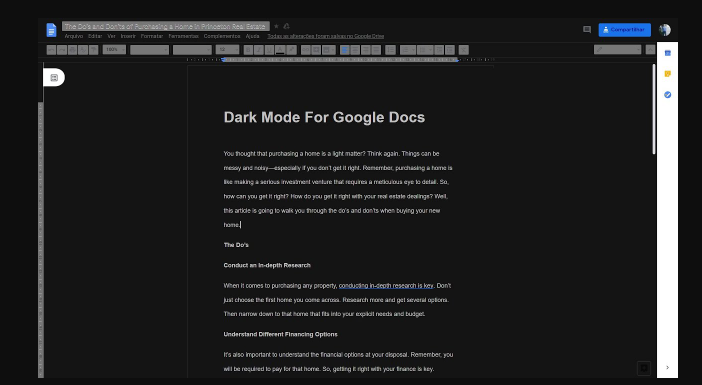Hide the side panel with the arrow

pyautogui.click(x=668, y=368)
